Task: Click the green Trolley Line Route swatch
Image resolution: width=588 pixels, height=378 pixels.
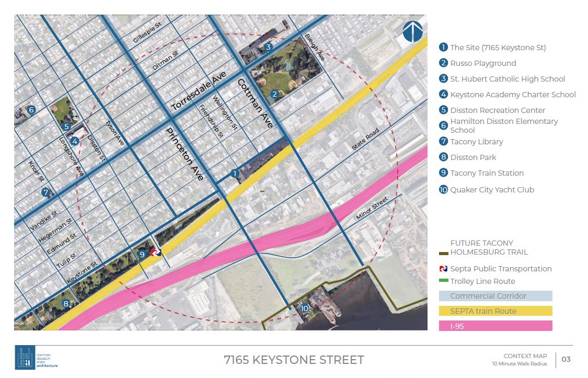Action: point(444,281)
